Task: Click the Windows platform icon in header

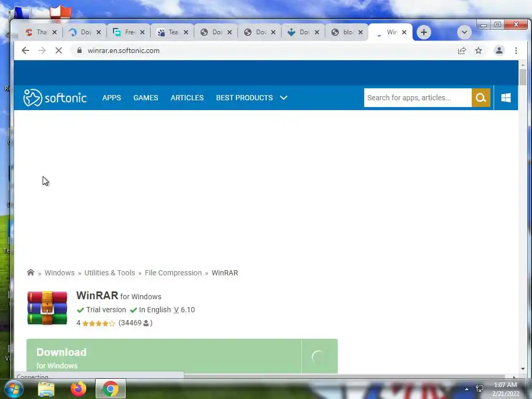Action: (506, 98)
